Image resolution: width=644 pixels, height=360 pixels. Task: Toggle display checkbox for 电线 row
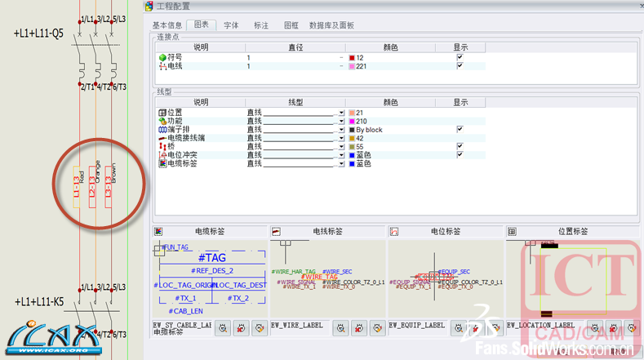pos(460,66)
